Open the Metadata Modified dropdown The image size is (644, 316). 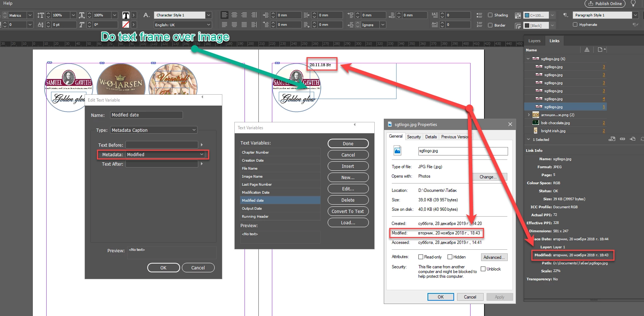(x=165, y=155)
